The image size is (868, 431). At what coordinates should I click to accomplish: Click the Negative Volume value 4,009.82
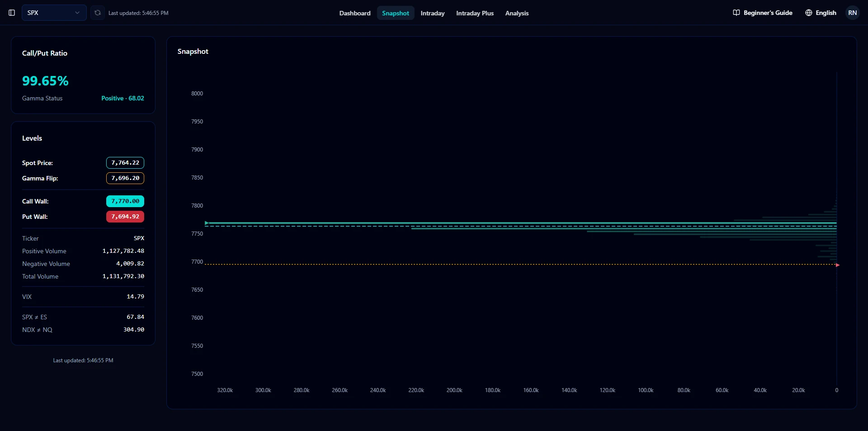tap(130, 264)
